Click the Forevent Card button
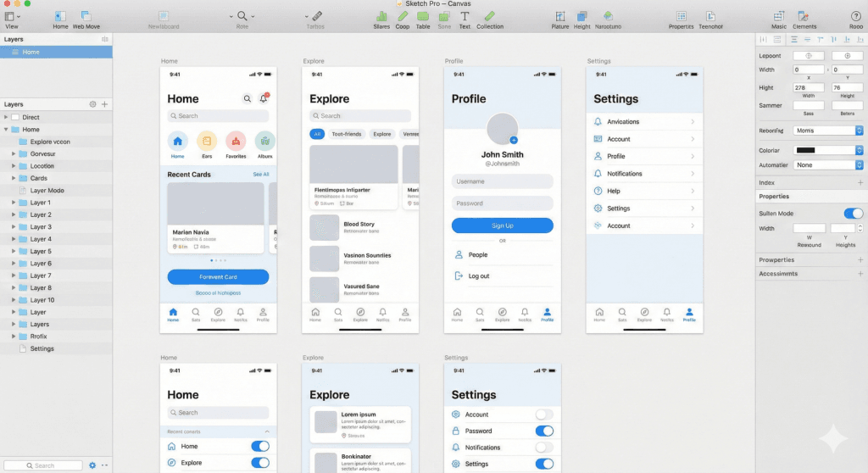Screen dimensions: 868x473 click(218, 277)
